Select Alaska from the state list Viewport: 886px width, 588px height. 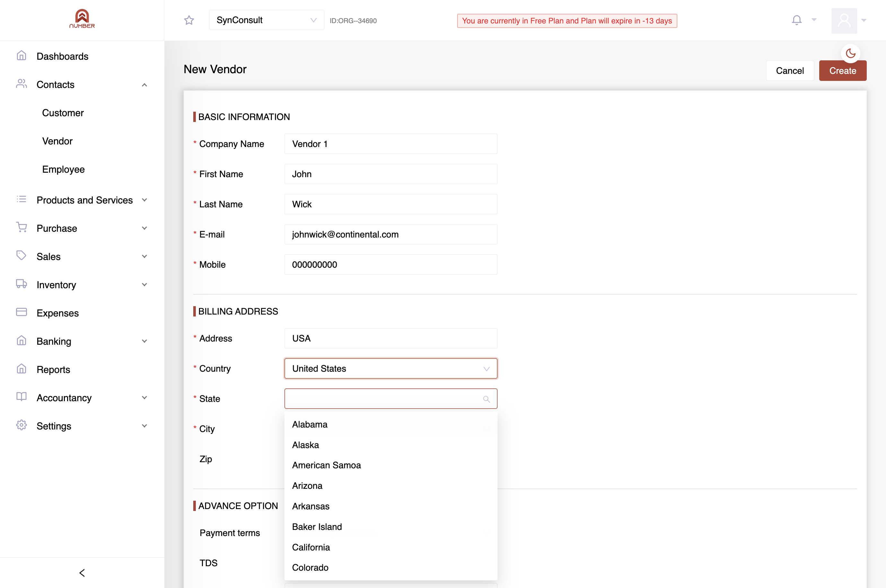coord(391,445)
